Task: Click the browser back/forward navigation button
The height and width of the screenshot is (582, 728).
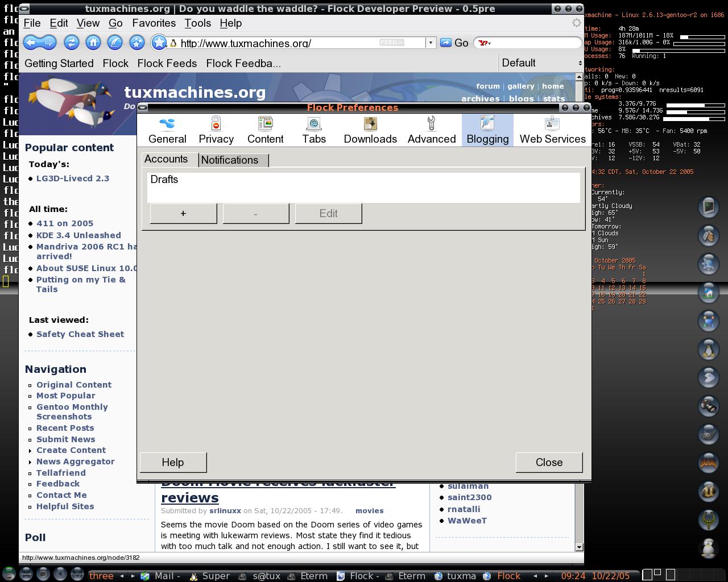Action: click(40, 43)
